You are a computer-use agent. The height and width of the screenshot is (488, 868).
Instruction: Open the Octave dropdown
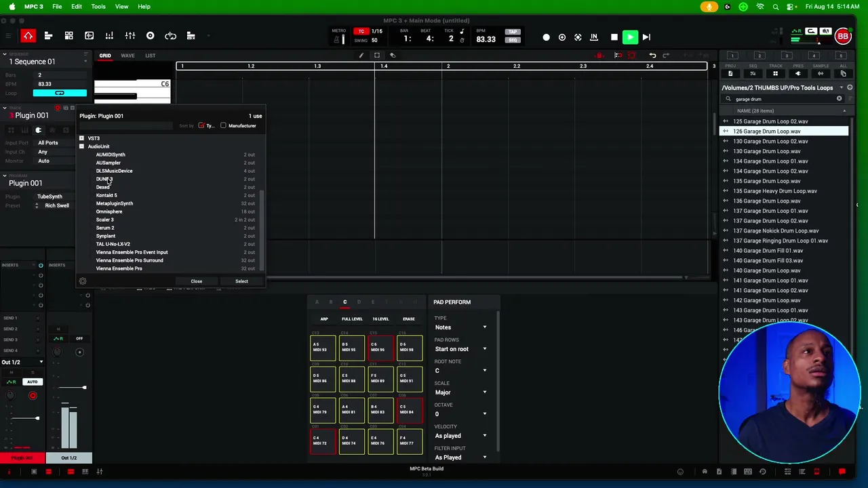[x=460, y=414]
